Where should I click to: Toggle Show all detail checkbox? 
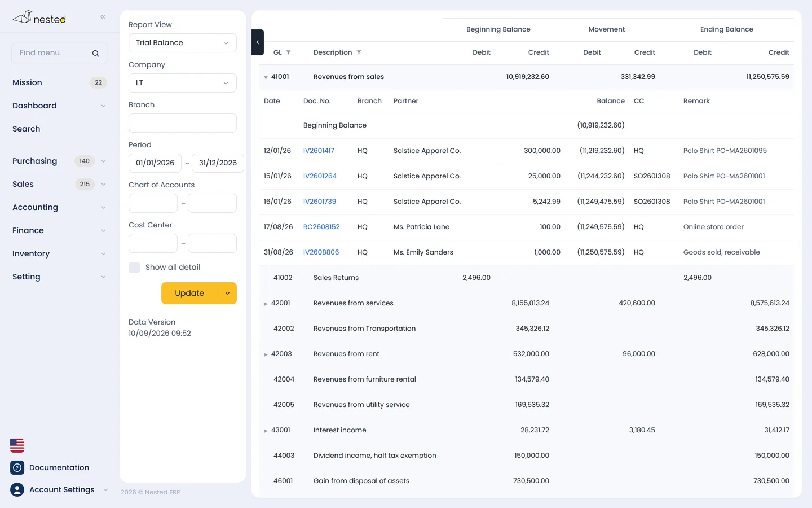pyautogui.click(x=134, y=268)
